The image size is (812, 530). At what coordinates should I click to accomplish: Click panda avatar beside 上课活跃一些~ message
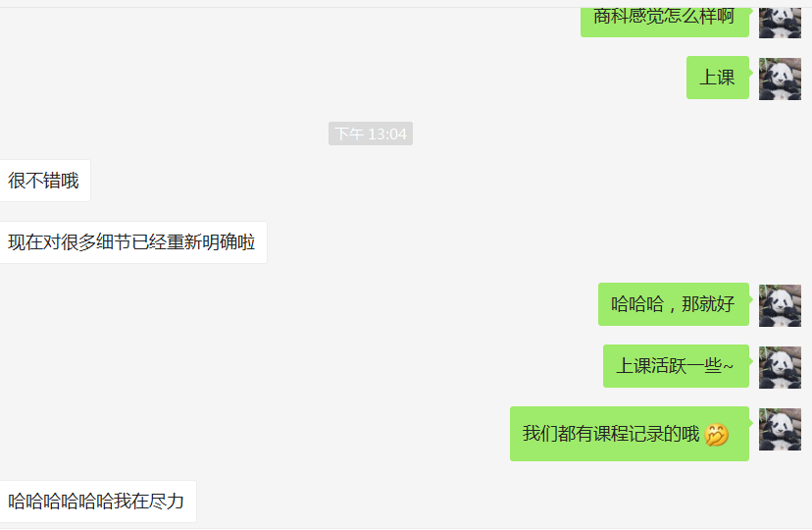(x=780, y=367)
